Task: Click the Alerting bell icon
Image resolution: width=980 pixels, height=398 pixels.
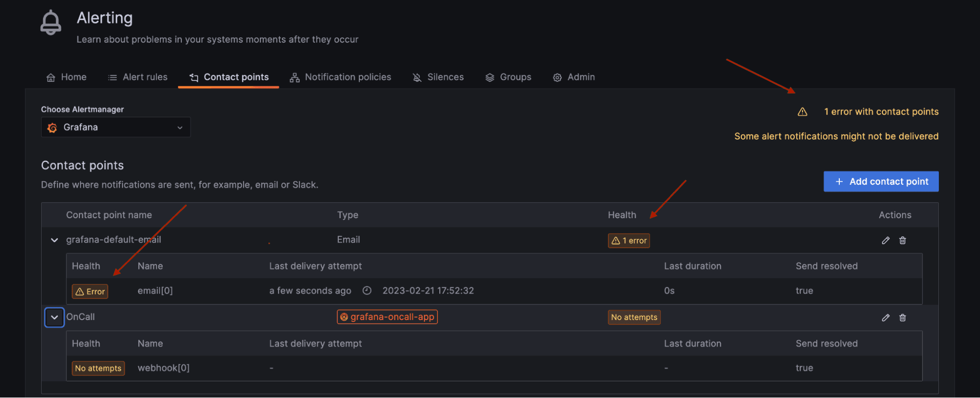Action: tap(51, 23)
